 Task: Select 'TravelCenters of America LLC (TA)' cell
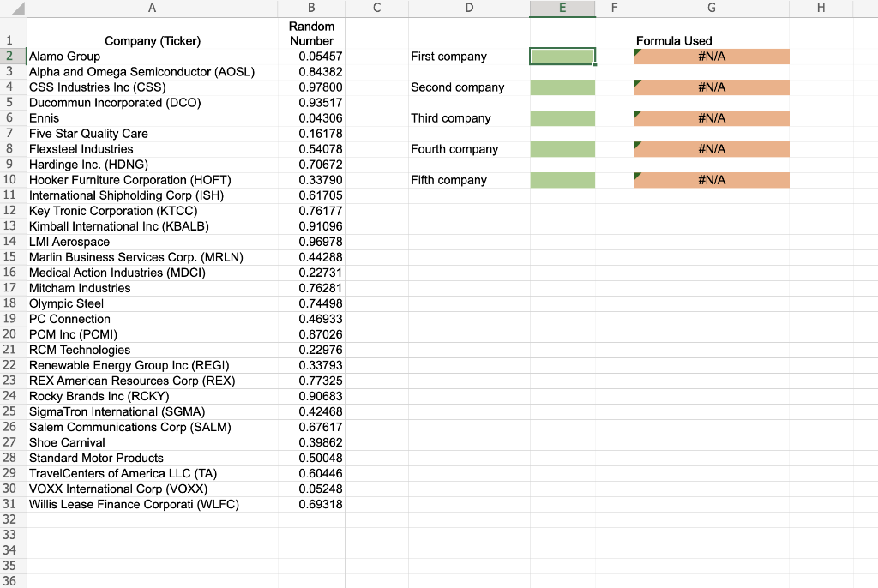pyautogui.click(x=153, y=473)
